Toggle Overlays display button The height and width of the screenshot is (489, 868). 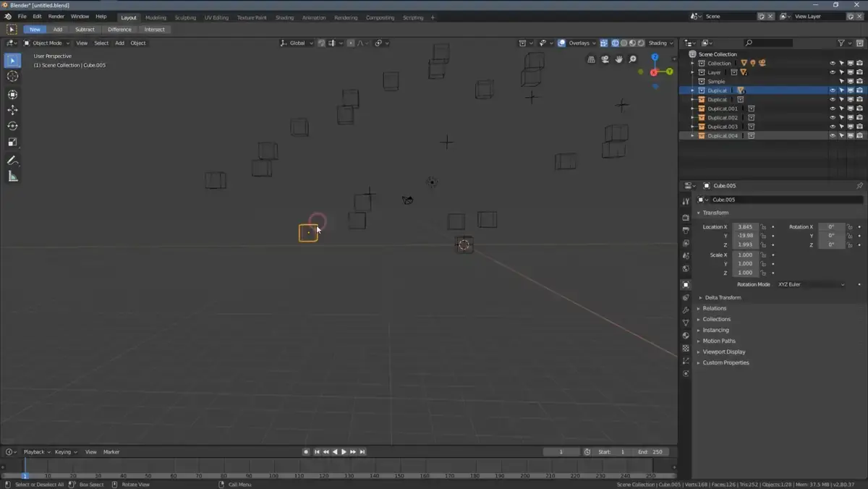pyautogui.click(x=561, y=43)
